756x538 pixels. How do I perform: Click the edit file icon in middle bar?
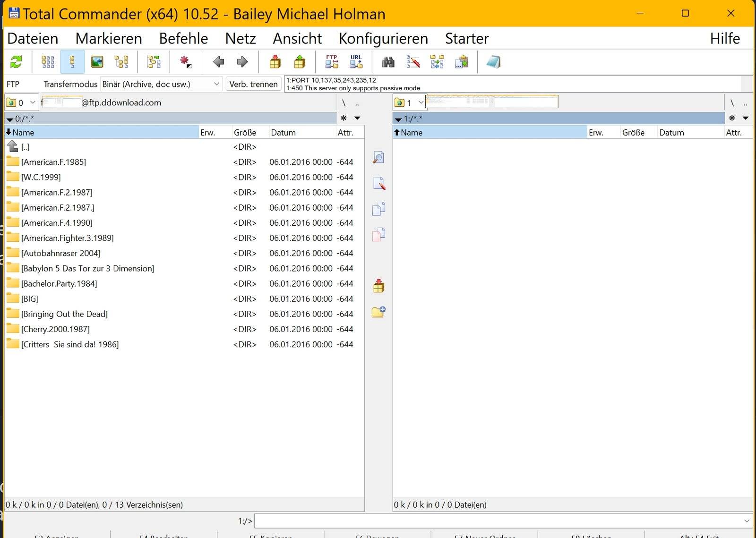tap(378, 183)
